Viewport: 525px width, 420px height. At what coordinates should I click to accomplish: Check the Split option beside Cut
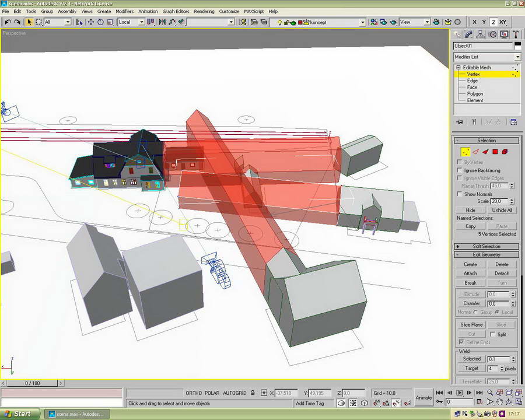493,334
